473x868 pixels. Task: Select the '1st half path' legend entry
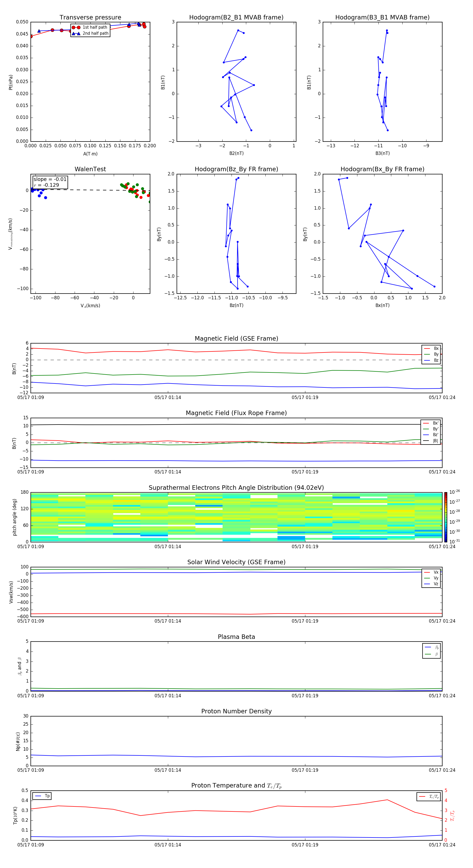(90, 27)
